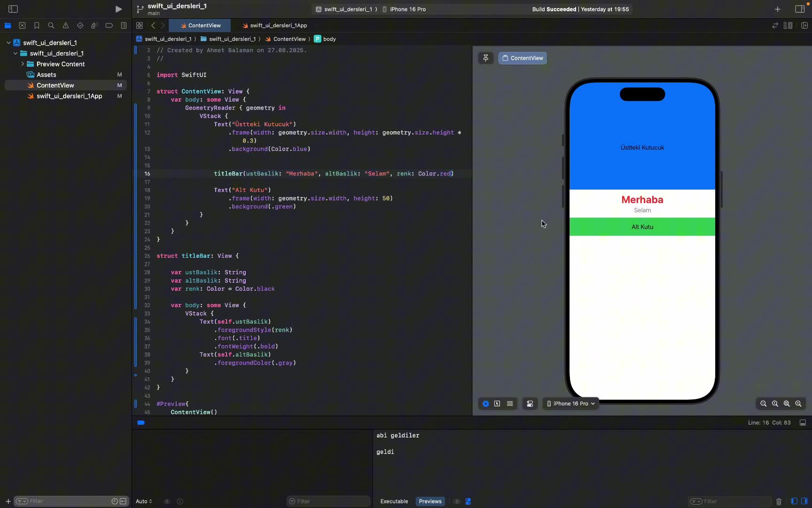The image size is (812, 508).
Task: Expand the Preview Content folder
Action: coord(23,64)
